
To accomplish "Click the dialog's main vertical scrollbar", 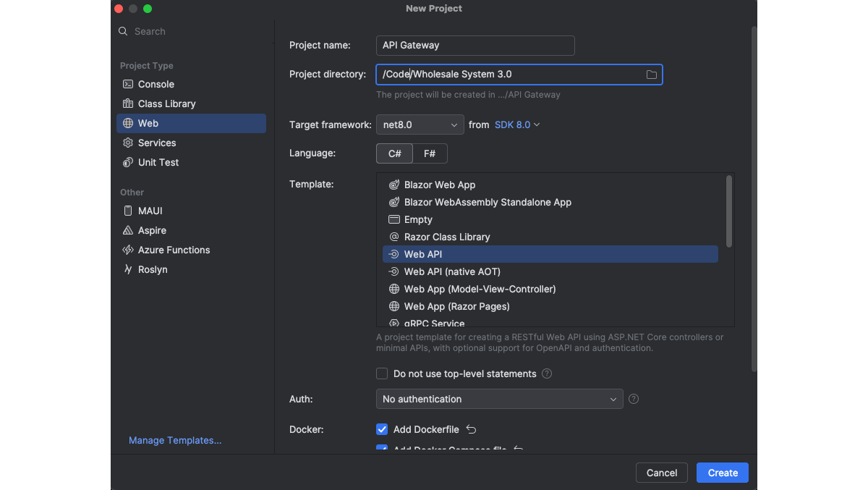I will (754, 199).
